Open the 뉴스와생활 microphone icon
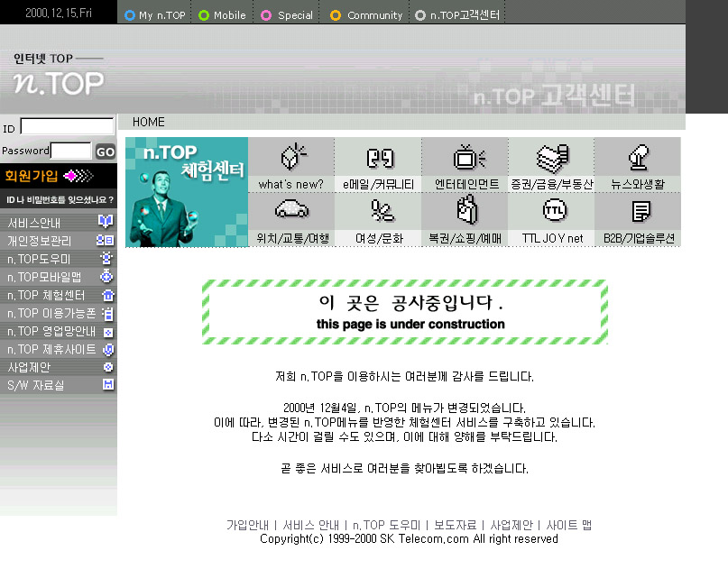Viewport: 728px width, 569px height. (x=639, y=157)
